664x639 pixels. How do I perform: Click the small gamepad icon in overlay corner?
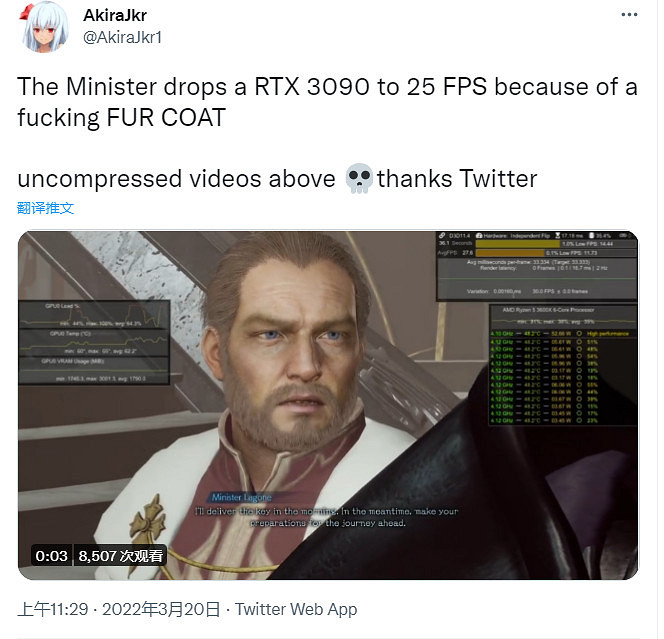624,235
